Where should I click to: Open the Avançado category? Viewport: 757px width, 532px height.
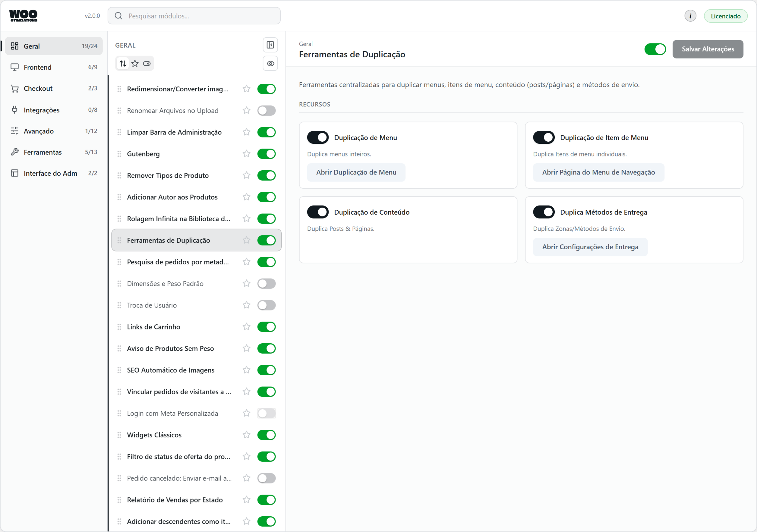[54, 131]
